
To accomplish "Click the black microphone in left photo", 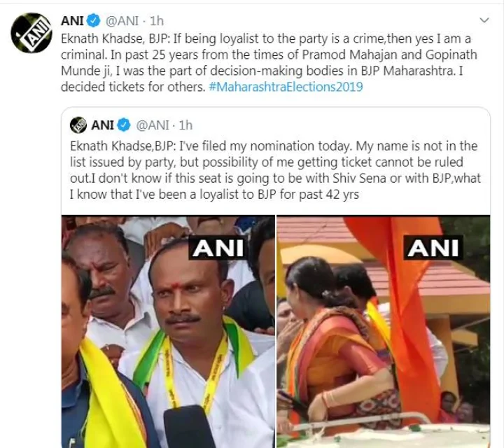I will 189,427.
